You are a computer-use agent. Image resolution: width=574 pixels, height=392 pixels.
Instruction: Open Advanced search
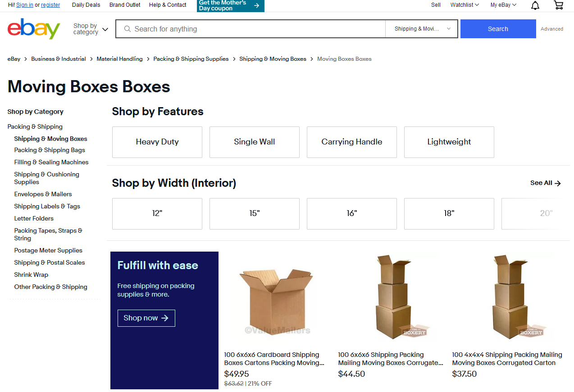pyautogui.click(x=551, y=28)
